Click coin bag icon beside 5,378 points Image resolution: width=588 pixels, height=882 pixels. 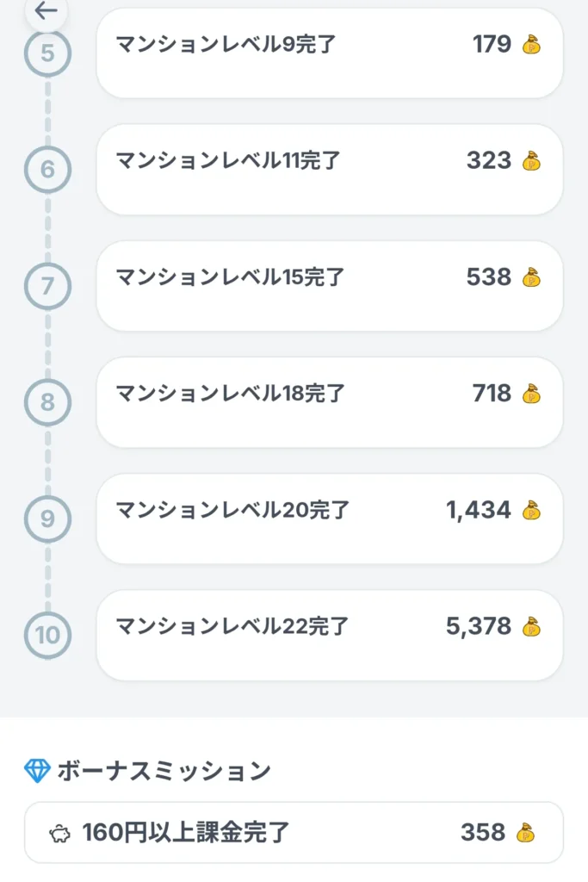pos(531,626)
